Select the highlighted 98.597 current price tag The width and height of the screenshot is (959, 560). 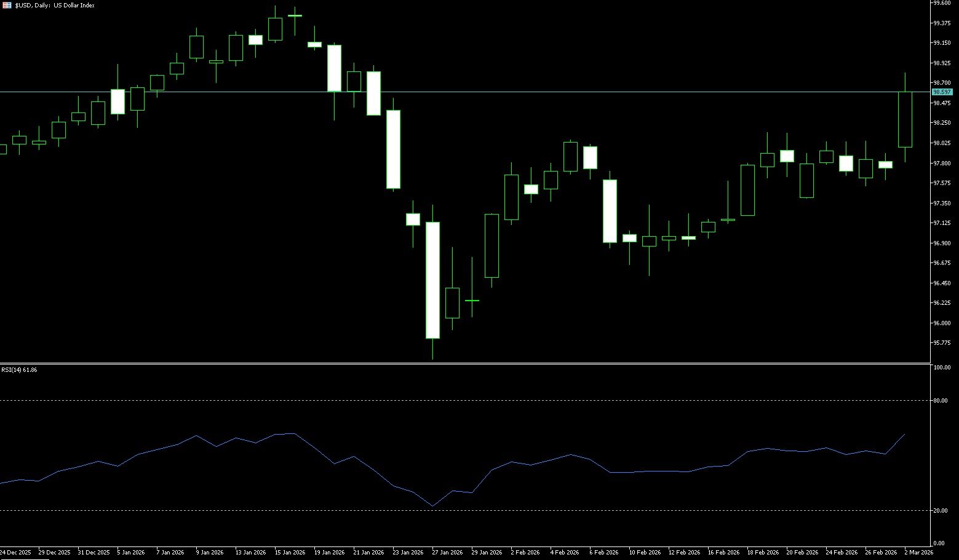pyautogui.click(x=942, y=92)
